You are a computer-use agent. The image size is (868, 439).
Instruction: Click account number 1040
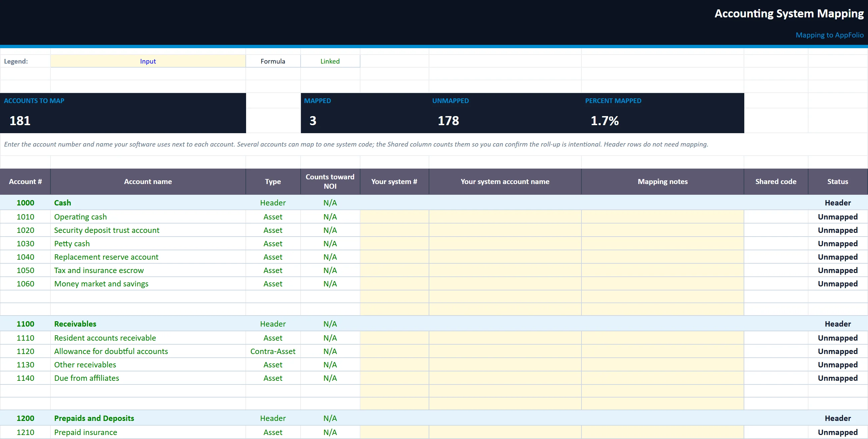(x=25, y=257)
